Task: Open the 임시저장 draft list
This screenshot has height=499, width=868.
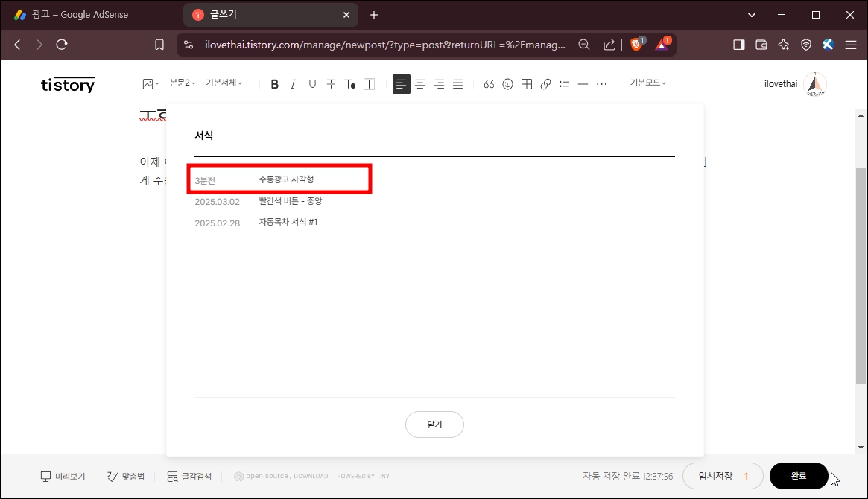Action: [x=717, y=475]
